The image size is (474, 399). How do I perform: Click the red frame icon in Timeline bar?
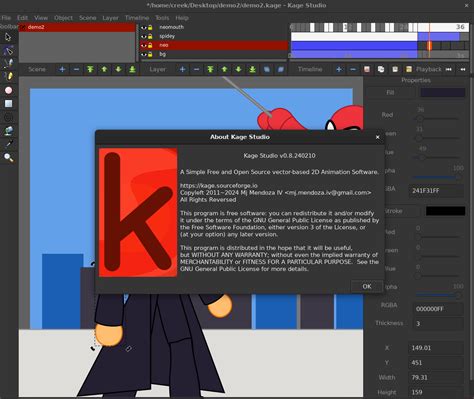click(367, 69)
